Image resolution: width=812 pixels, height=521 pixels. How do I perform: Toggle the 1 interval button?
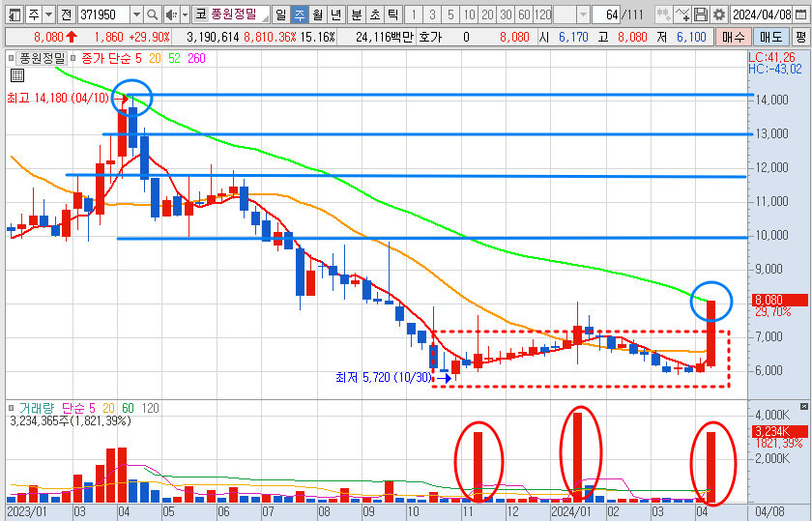(x=414, y=14)
